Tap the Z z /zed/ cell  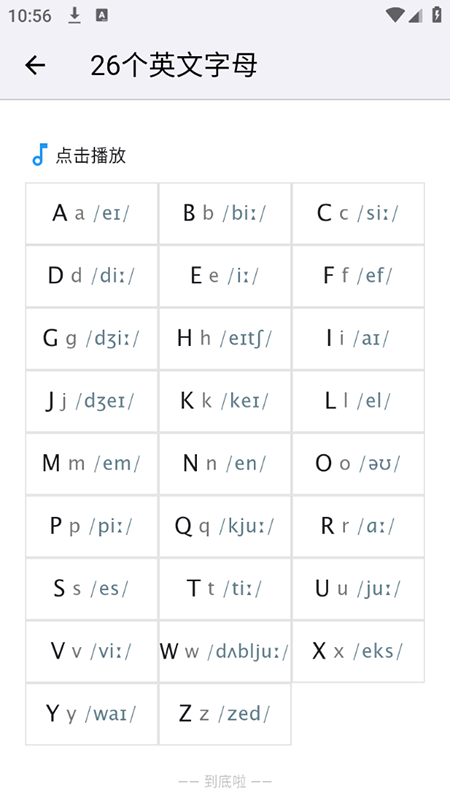225,714
